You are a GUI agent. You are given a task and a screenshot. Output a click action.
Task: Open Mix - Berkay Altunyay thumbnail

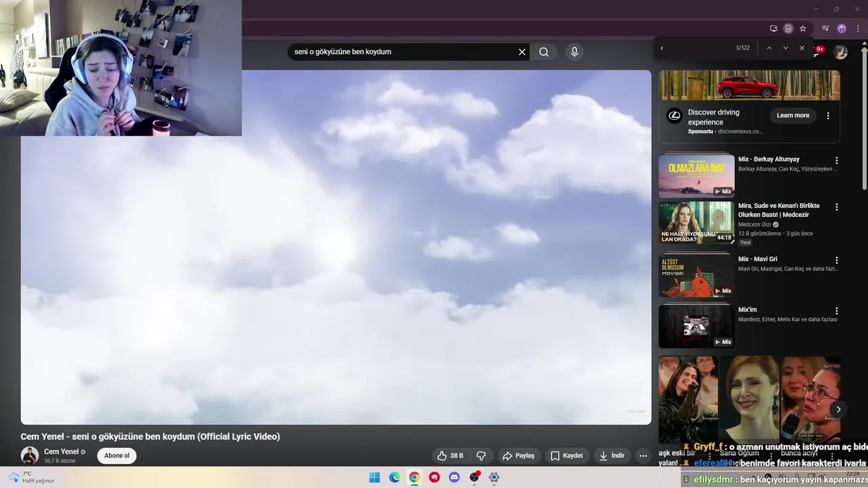point(696,176)
